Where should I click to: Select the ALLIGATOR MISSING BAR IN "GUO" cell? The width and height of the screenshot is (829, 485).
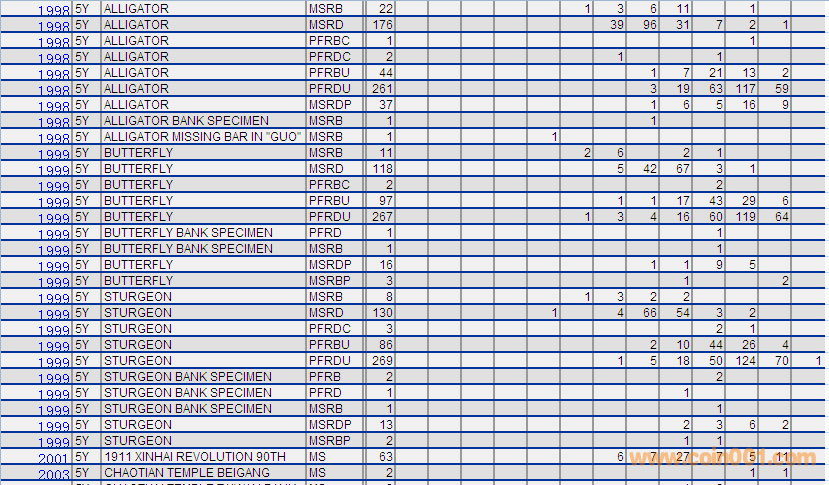tap(202, 137)
